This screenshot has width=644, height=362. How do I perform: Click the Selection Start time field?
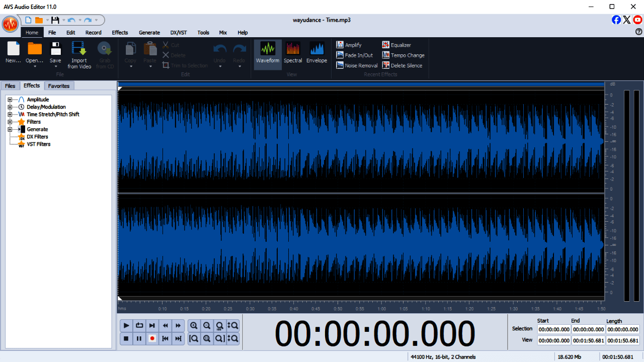click(553, 329)
